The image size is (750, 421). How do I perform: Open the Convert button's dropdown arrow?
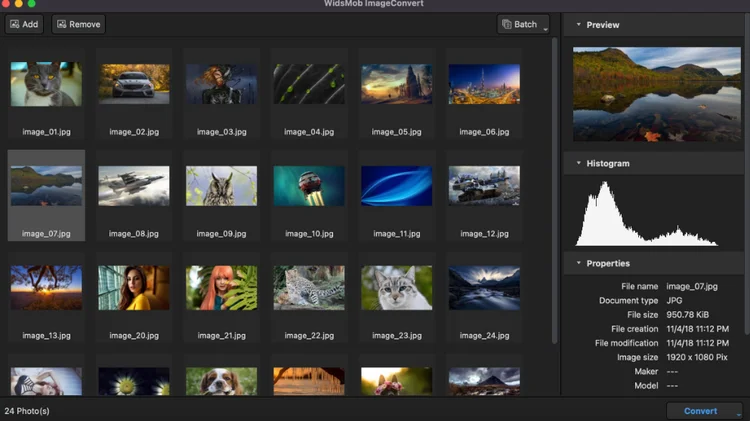[739, 414]
